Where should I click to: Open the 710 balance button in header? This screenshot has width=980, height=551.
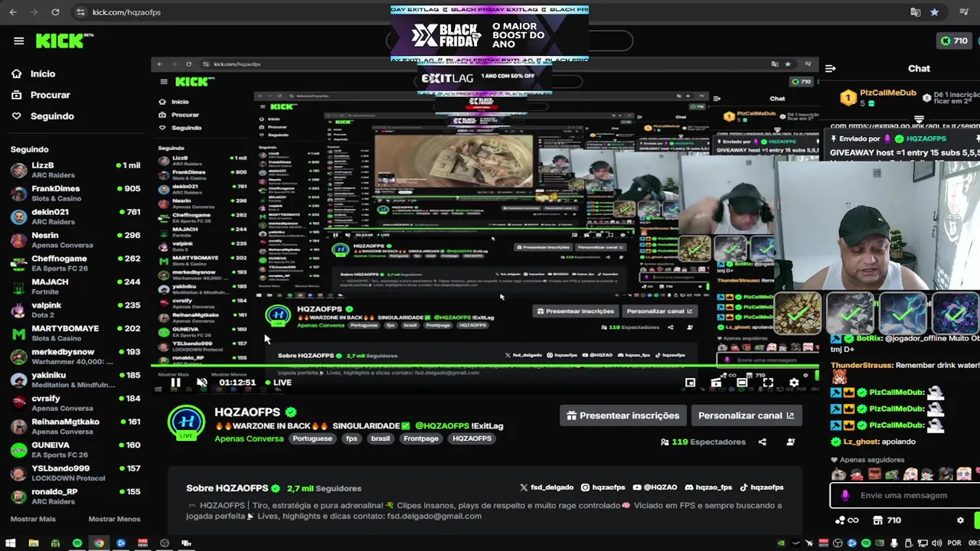tap(955, 41)
